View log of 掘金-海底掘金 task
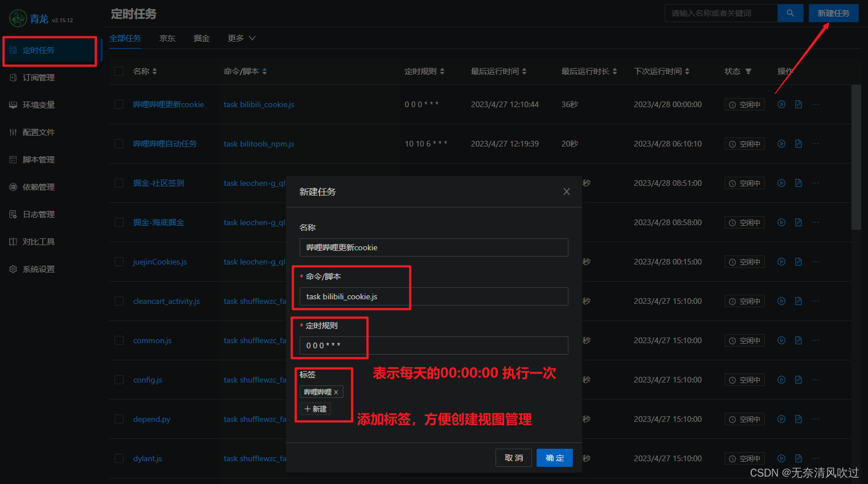Image resolution: width=868 pixels, height=484 pixels. 799,222
